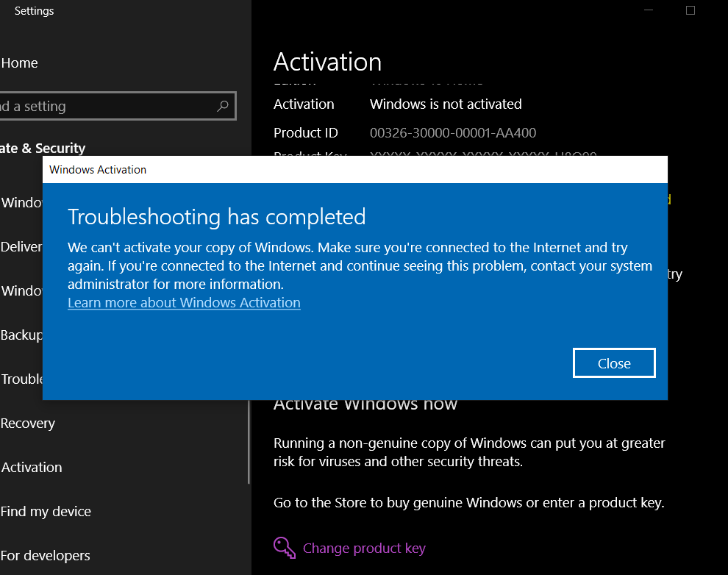Viewport: 728px width, 575px height.
Task: Close the Troubleshooting has completed dialog
Action: coord(614,363)
